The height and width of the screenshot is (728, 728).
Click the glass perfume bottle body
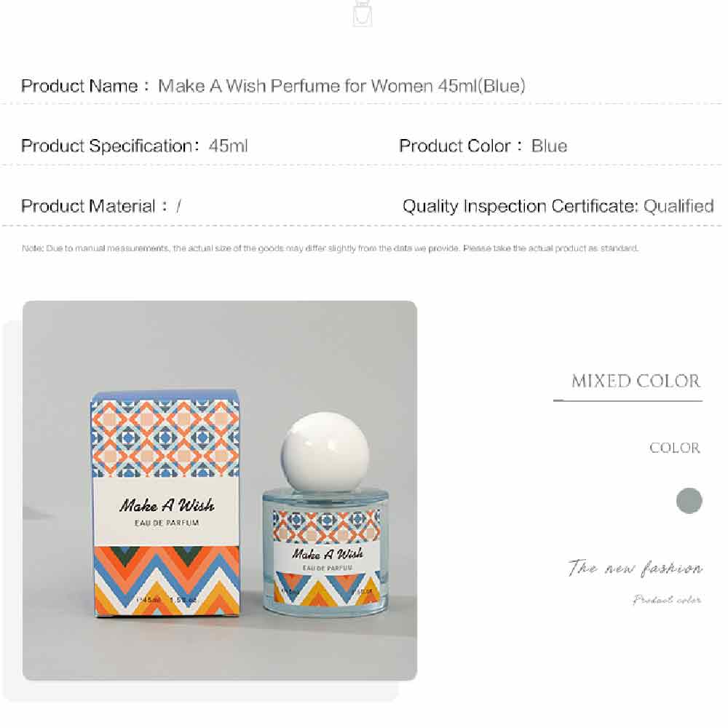pyautogui.click(x=326, y=551)
